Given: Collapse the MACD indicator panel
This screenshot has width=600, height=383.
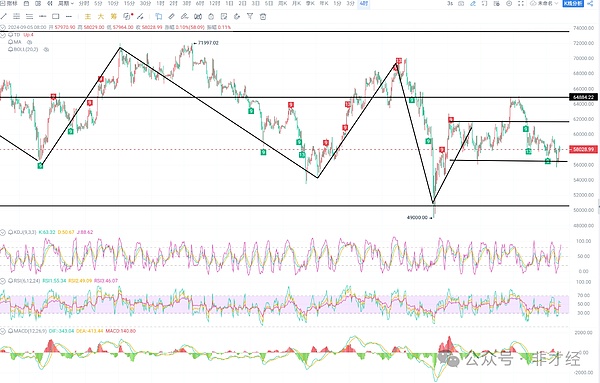Looking at the screenshot, I should coord(3,331).
